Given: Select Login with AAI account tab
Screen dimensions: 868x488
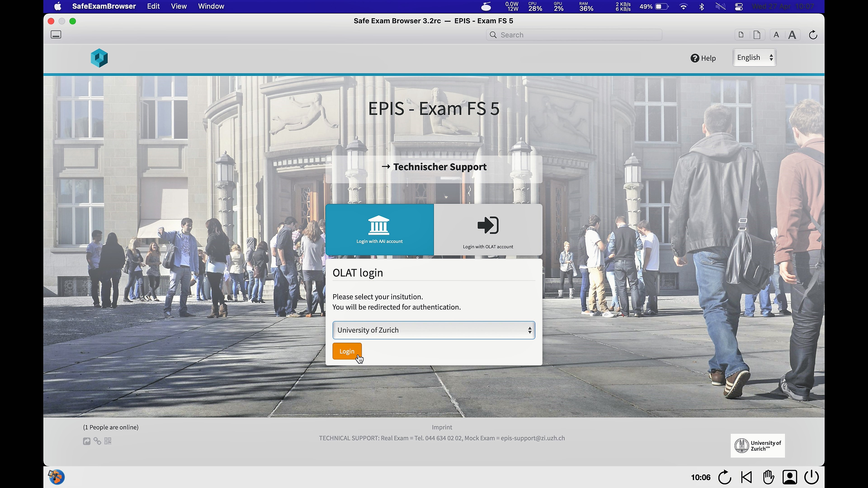Looking at the screenshot, I should (380, 230).
